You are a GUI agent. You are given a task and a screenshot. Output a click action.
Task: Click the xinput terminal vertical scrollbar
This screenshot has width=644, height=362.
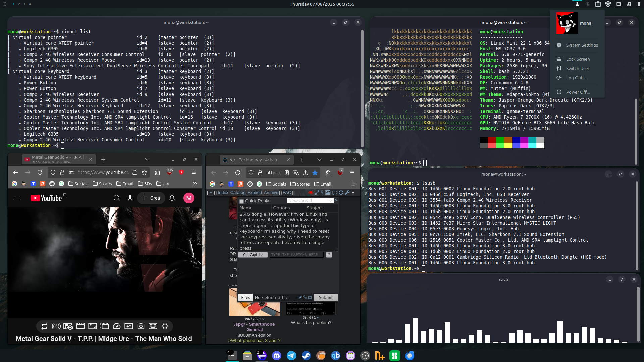(x=362, y=88)
